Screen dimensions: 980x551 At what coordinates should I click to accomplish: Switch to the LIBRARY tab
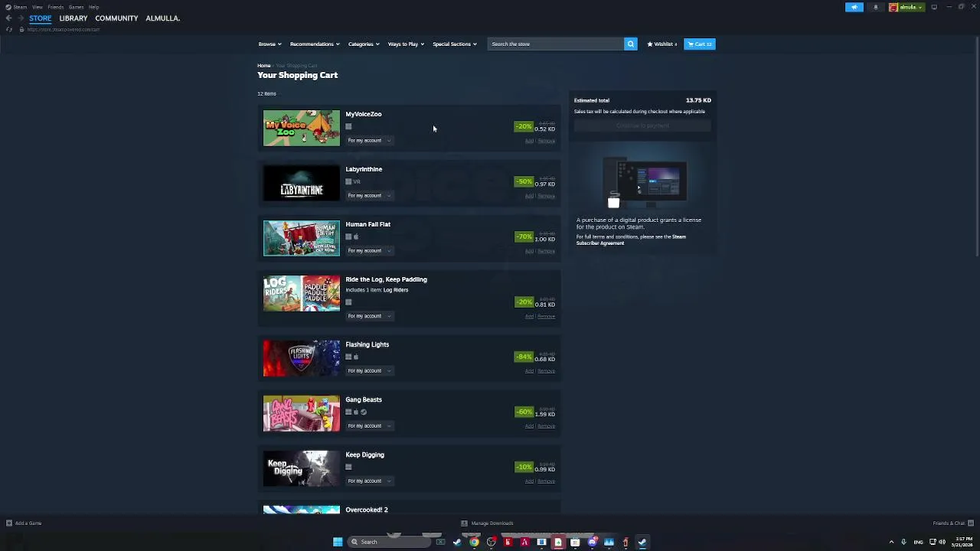pos(73,18)
